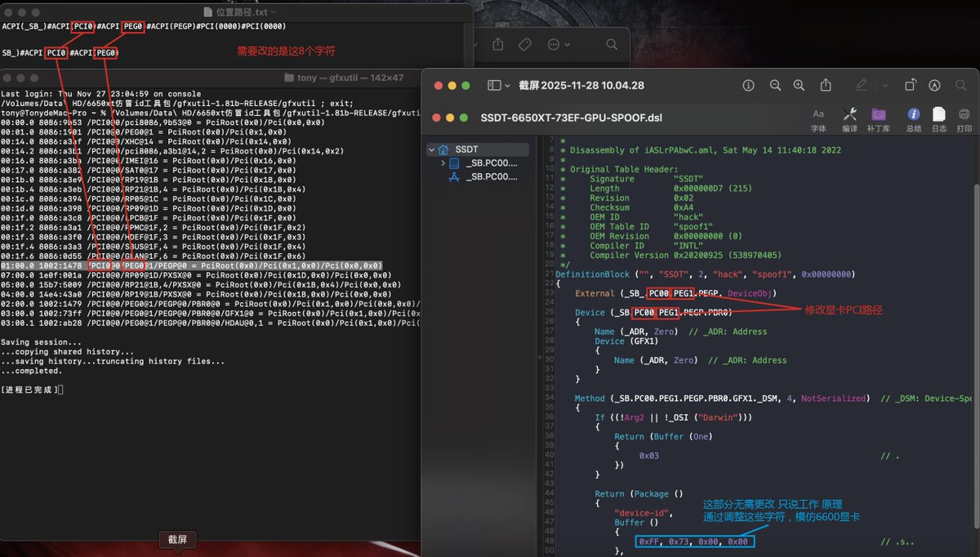Click the 03:00.0 1002:73ff GFX1 Terminal line
Image resolution: width=980 pixels, height=557 pixels.
pyautogui.click(x=211, y=313)
